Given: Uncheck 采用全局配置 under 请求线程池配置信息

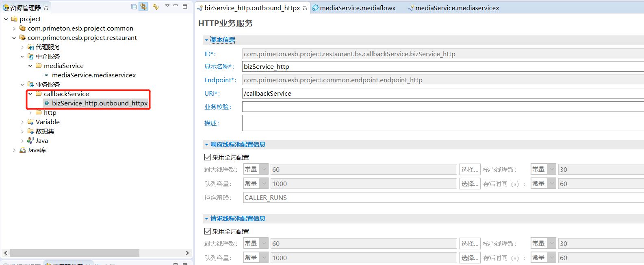Looking at the screenshot, I should tap(208, 231).
